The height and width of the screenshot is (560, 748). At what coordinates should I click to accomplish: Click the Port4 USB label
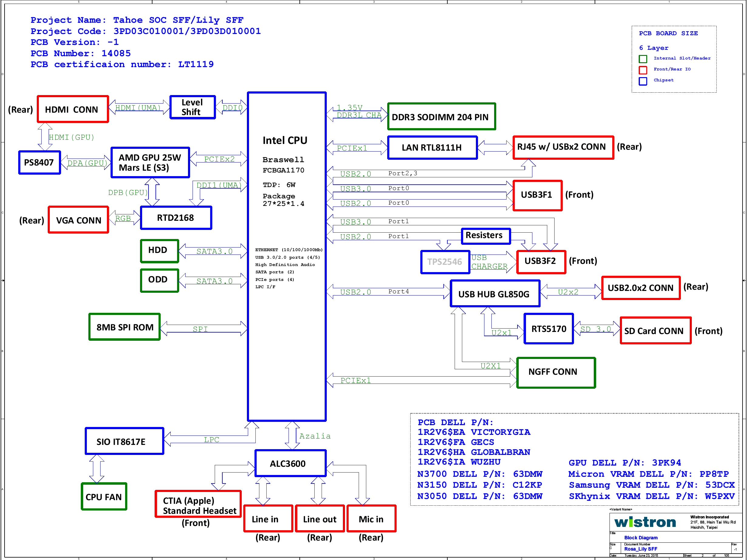[x=398, y=291]
